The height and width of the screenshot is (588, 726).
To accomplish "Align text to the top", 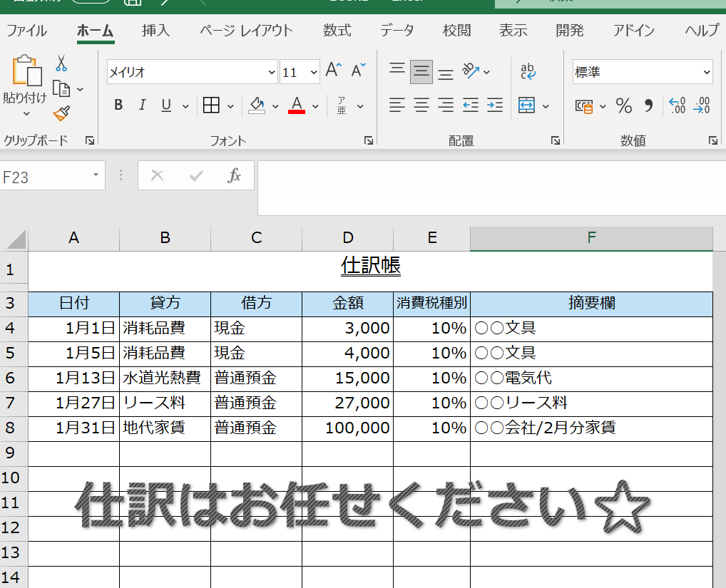I will tap(397, 68).
